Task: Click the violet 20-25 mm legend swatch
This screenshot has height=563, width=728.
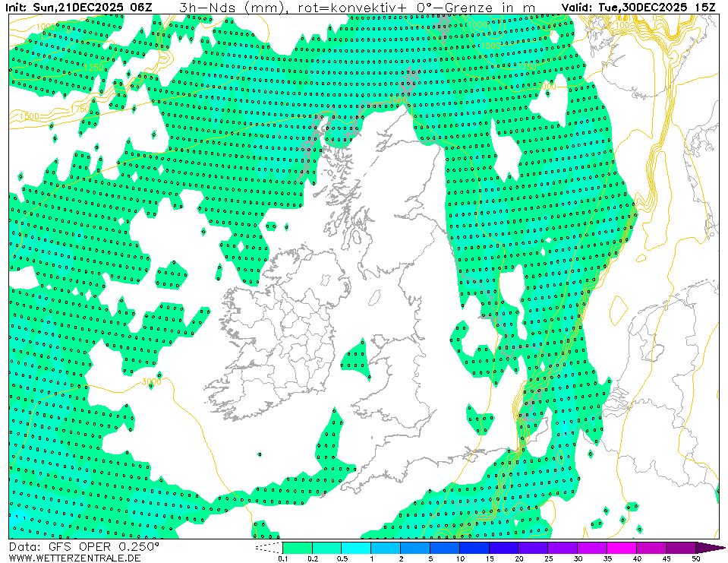Action: coord(534,547)
